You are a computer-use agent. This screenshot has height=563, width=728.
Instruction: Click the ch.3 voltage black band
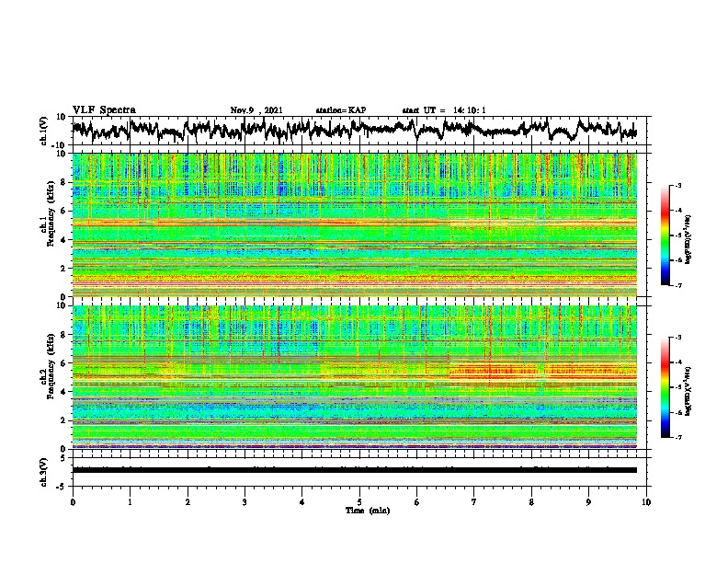pyautogui.click(x=355, y=470)
